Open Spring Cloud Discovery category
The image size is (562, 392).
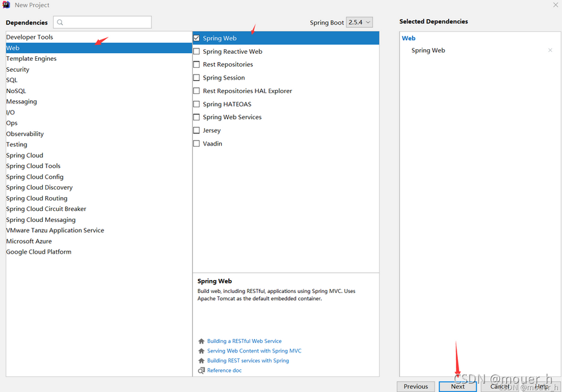point(99,187)
